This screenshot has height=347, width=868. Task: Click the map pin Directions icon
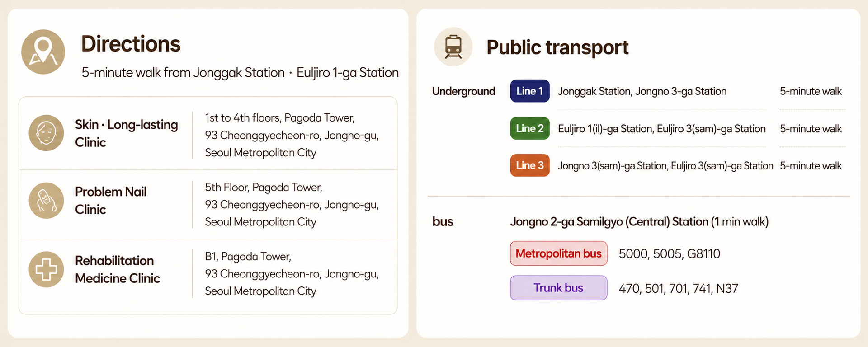point(43,52)
